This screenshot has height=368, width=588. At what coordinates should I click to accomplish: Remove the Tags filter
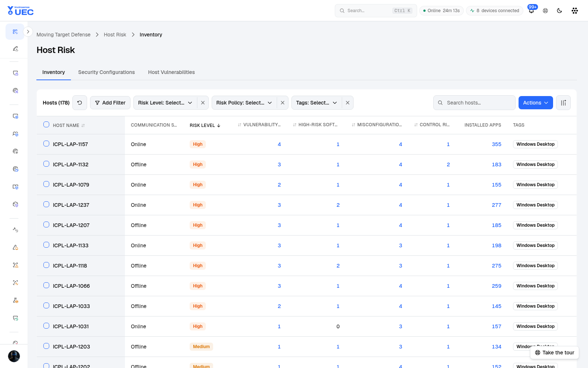348,103
